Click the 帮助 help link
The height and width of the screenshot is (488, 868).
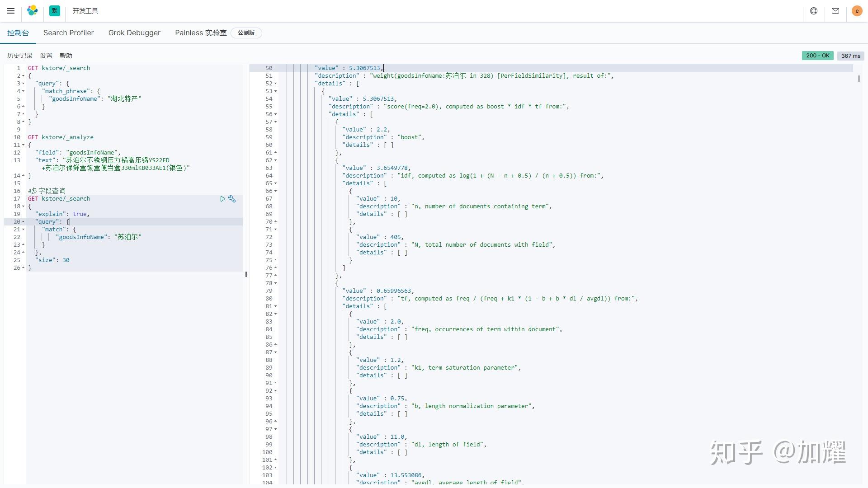(66, 56)
